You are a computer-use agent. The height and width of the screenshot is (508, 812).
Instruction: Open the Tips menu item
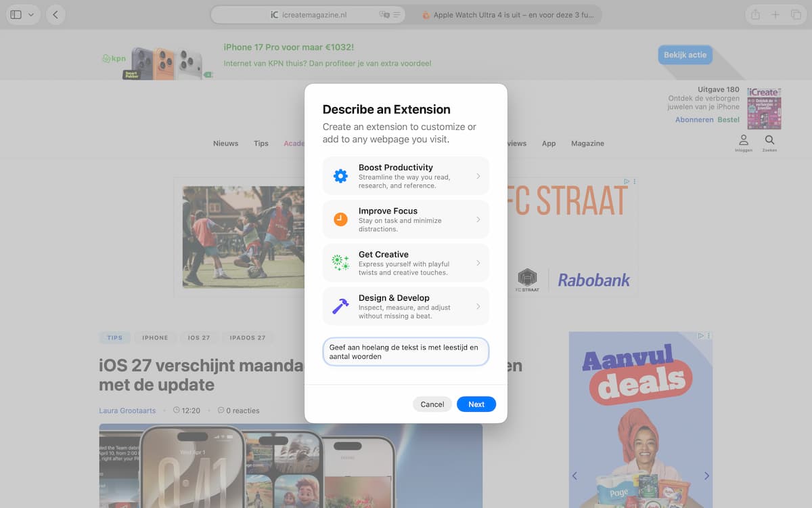[261, 144]
